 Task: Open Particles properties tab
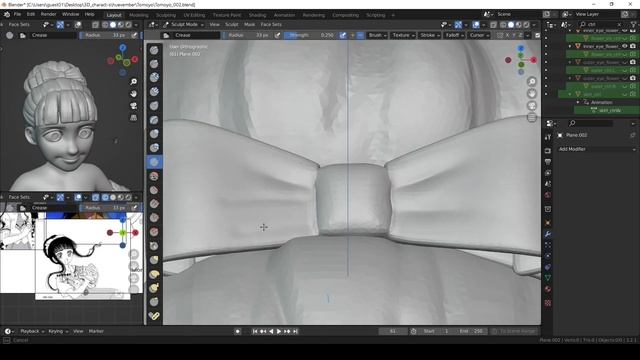[548, 245]
